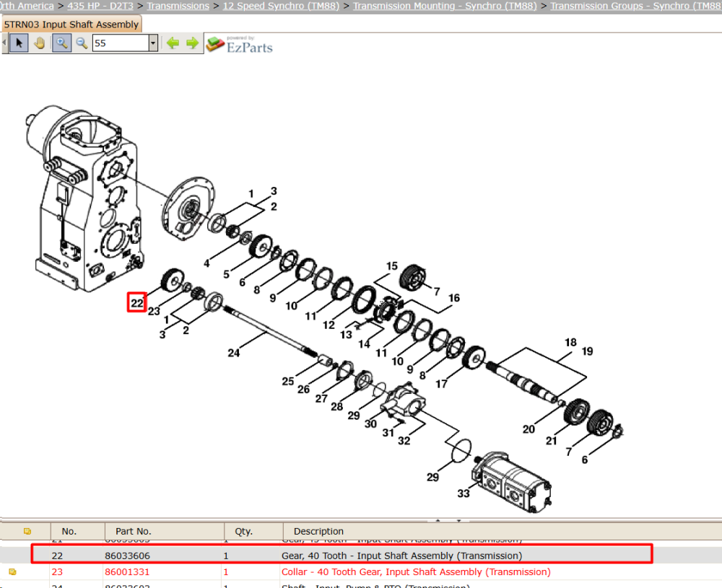Sort by the Qty. column header
Image resolution: width=722 pixels, height=588 pixels.
point(243,532)
